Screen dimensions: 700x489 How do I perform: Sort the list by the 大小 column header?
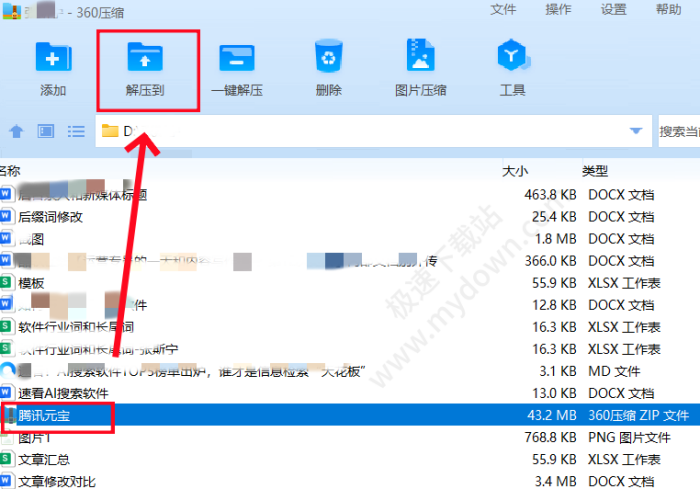tap(515, 171)
